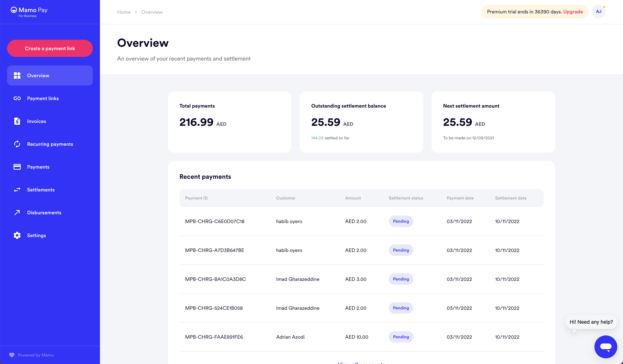The width and height of the screenshot is (623, 364).
Task: Click the Payment links chain icon
Action: 17,98
